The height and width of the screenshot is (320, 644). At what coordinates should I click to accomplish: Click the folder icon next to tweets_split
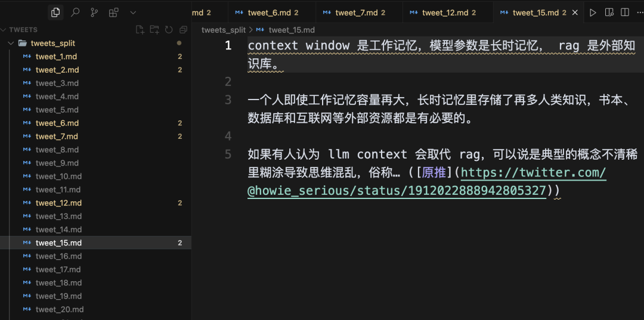(23, 43)
